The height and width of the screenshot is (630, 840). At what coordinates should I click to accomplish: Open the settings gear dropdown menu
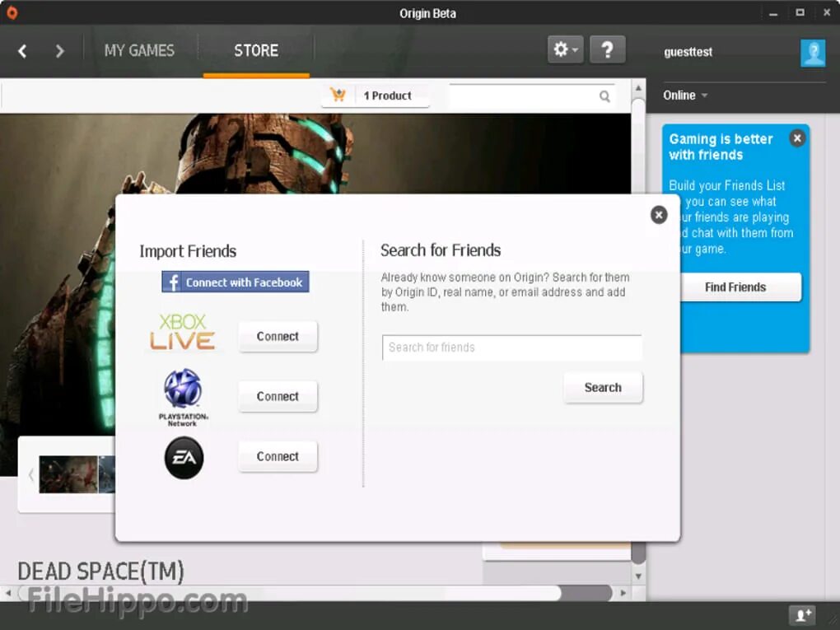point(565,49)
